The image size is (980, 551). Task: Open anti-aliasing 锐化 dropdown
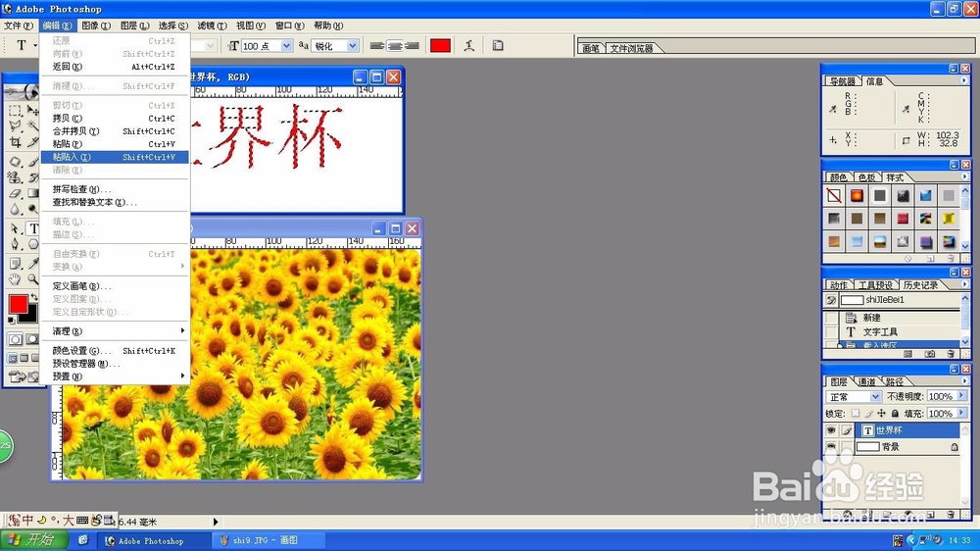pos(353,46)
